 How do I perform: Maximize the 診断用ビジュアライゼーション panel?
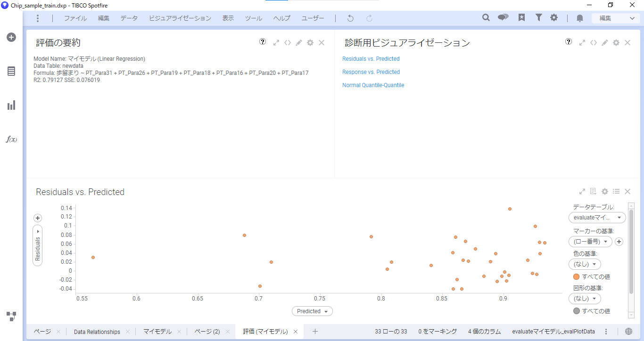[582, 42]
